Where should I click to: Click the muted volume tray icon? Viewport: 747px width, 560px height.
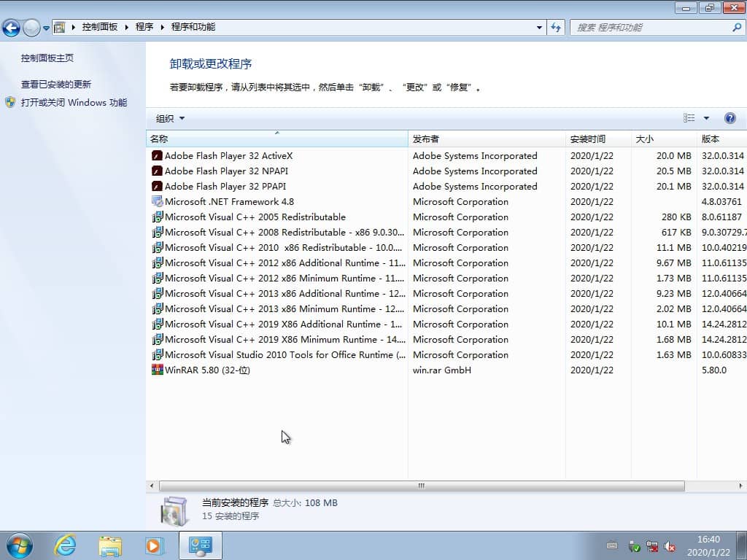coord(670,546)
